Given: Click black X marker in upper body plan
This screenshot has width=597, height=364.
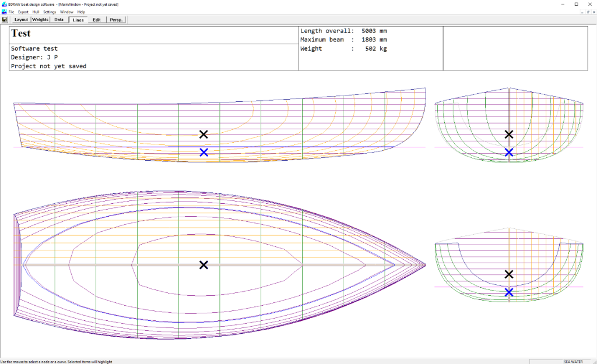Looking at the screenshot, I should click(509, 135).
